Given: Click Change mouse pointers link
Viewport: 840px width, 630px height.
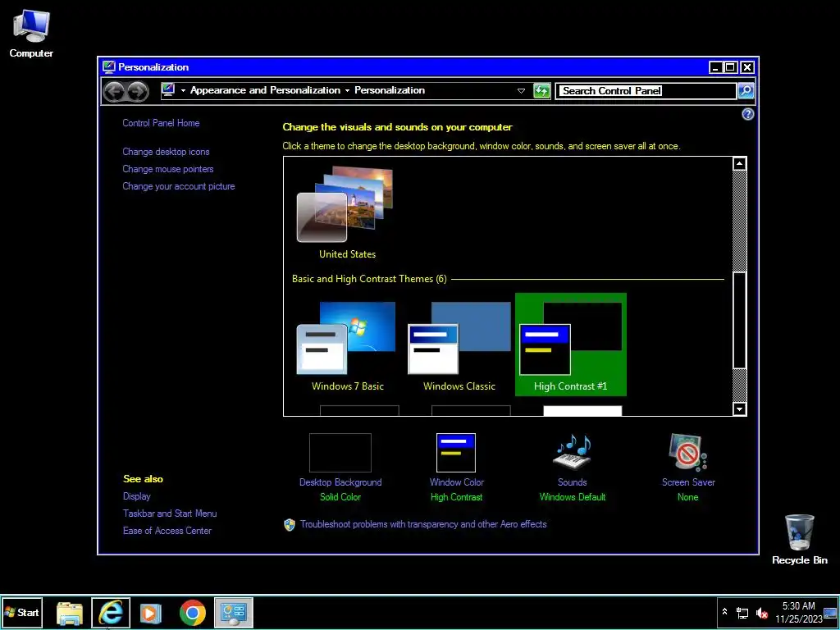Looking at the screenshot, I should point(167,169).
